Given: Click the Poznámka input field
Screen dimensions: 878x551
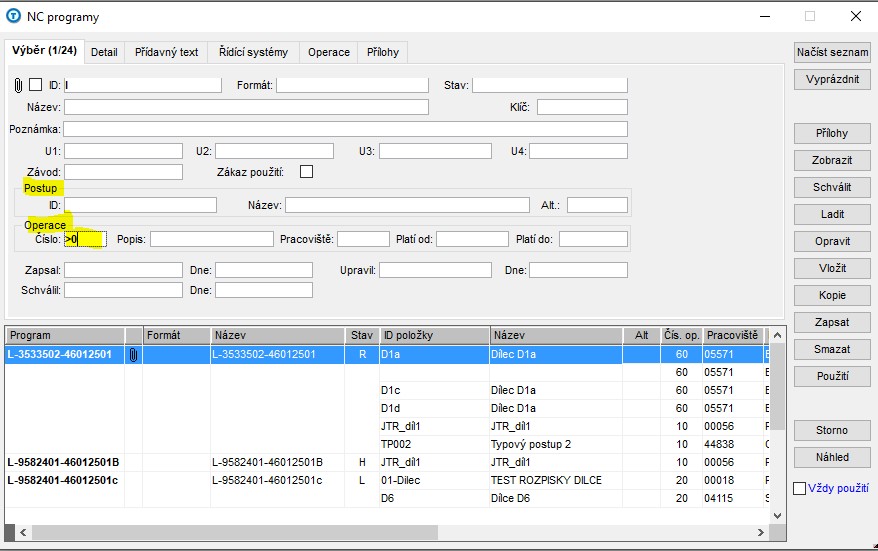Looking at the screenshot, I should [345, 129].
